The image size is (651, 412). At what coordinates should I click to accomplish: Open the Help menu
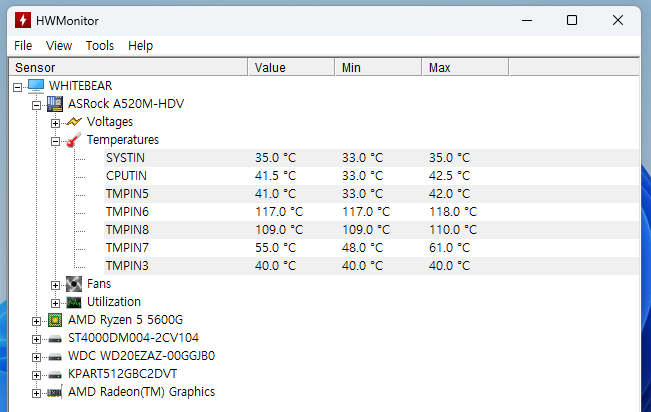pyautogui.click(x=140, y=45)
